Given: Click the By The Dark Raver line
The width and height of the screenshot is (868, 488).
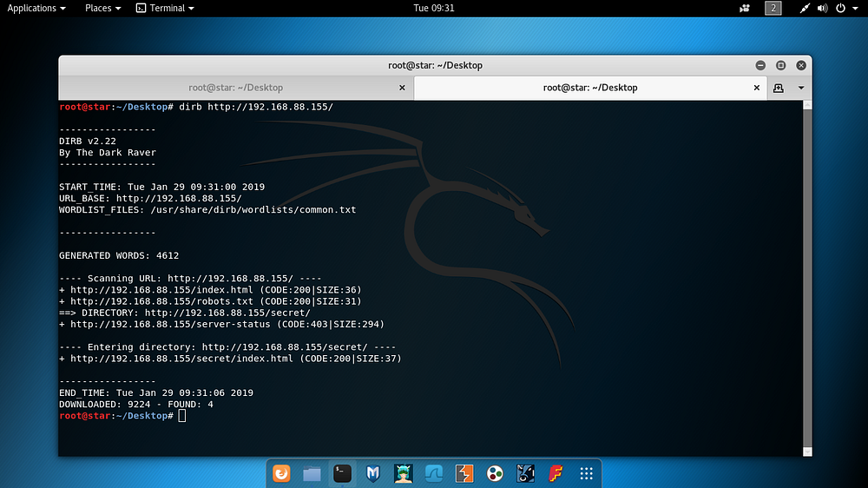Looking at the screenshot, I should (108, 153).
